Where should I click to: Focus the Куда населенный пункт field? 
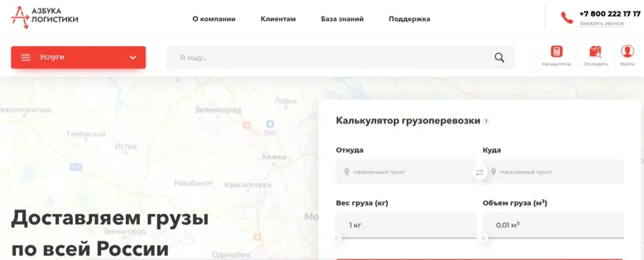pyautogui.click(x=553, y=172)
